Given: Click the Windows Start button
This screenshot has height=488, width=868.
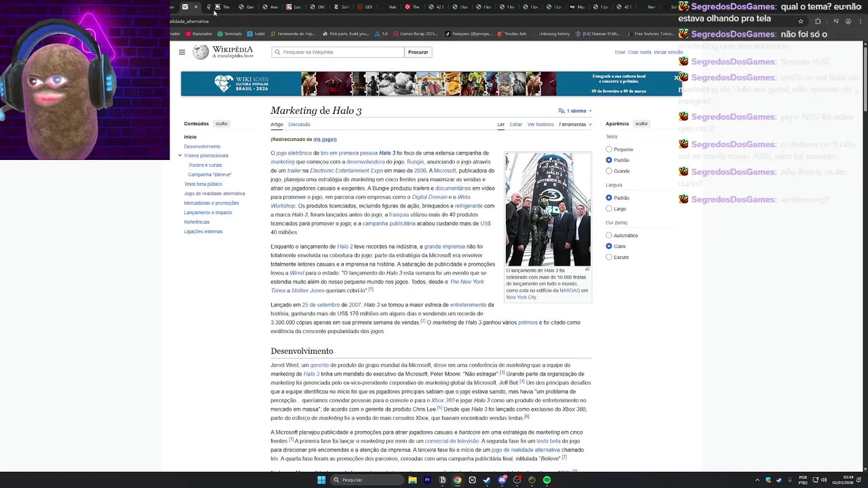Looking at the screenshot, I should 321,480.
